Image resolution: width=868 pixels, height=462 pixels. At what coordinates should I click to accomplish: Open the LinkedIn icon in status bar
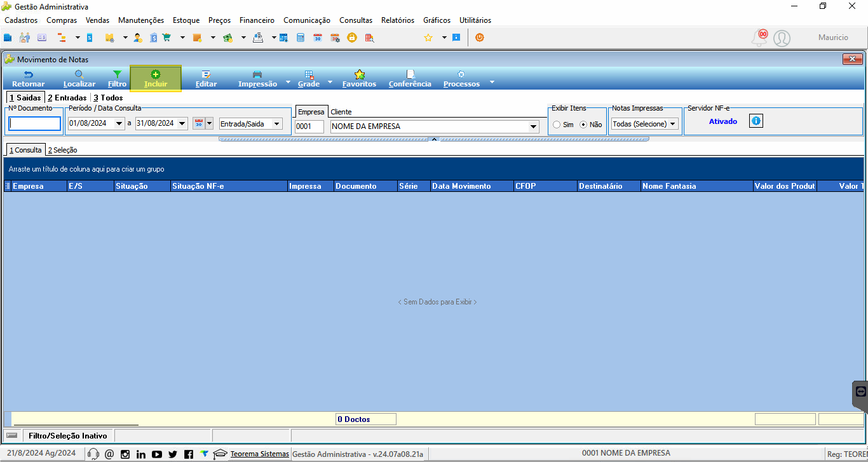(x=141, y=454)
